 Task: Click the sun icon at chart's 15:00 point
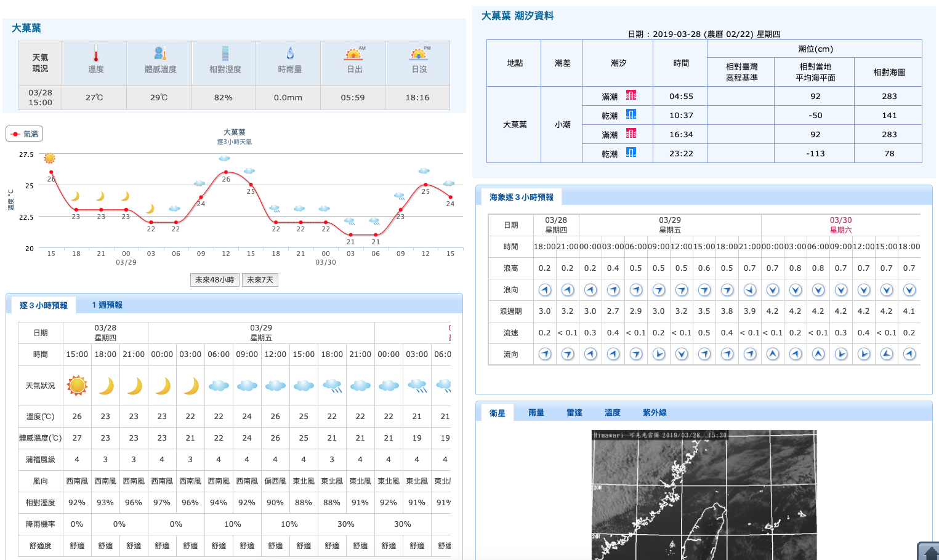tap(50, 158)
